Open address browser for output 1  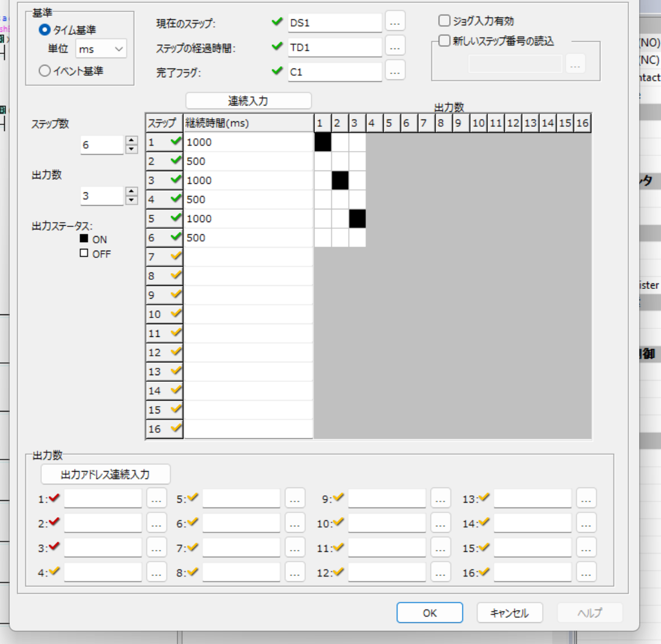pos(157,498)
